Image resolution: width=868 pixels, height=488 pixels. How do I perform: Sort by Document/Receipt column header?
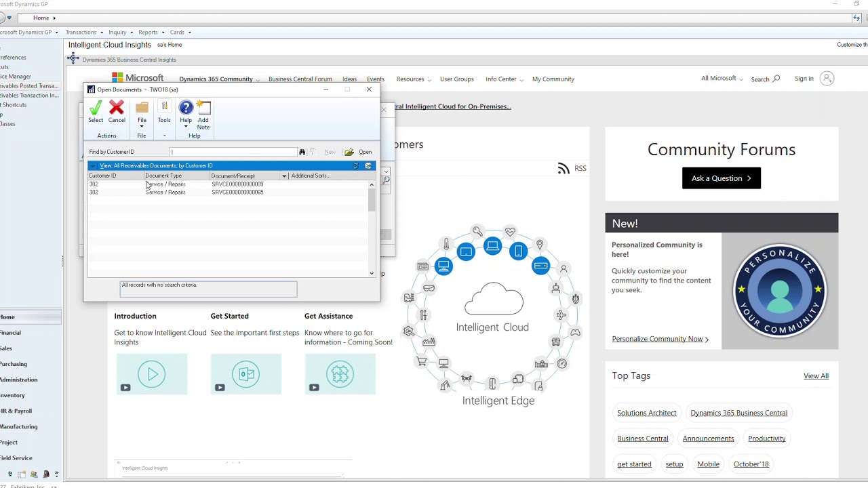coord(245,176)
